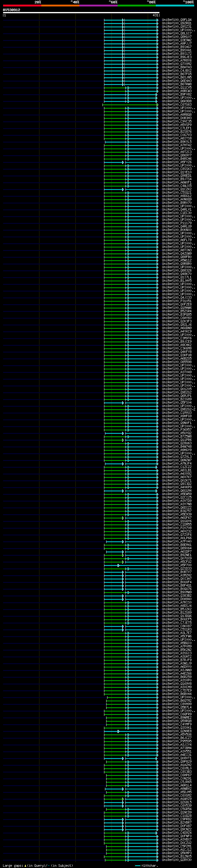Click hit label UniRef100_A7F040
The height and width of the screenshot is (868, 197).
coord(177,542)
